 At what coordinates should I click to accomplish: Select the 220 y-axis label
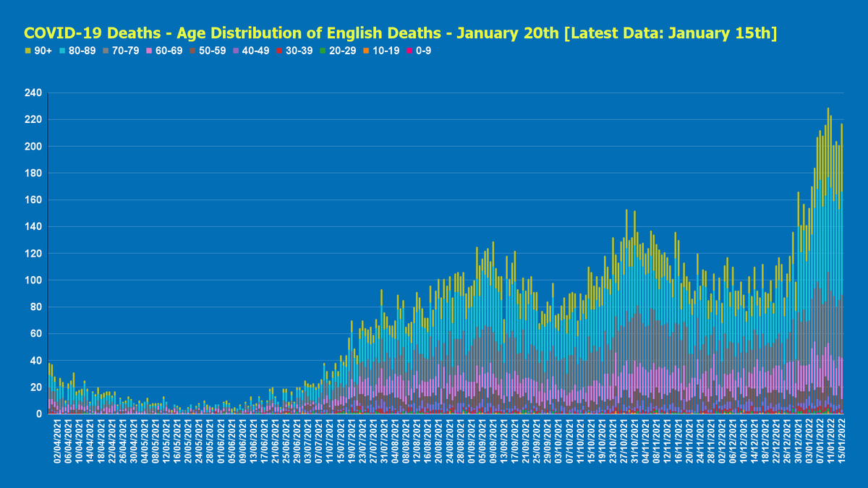(x=34, y=120)
